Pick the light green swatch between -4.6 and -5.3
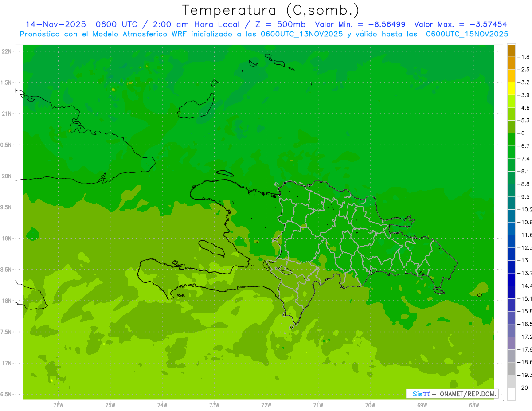532x411 pixels. pos(511,114)
